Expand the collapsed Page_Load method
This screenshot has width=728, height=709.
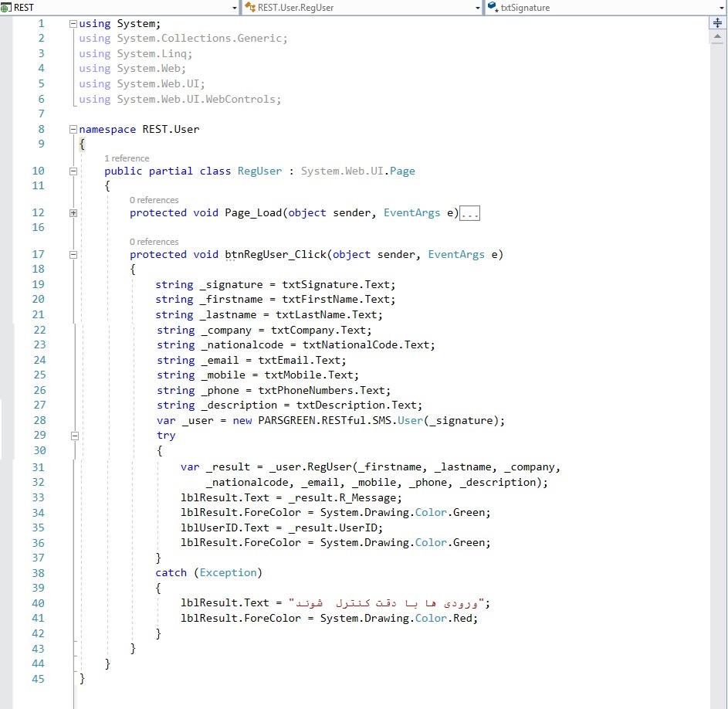point(73,213)
